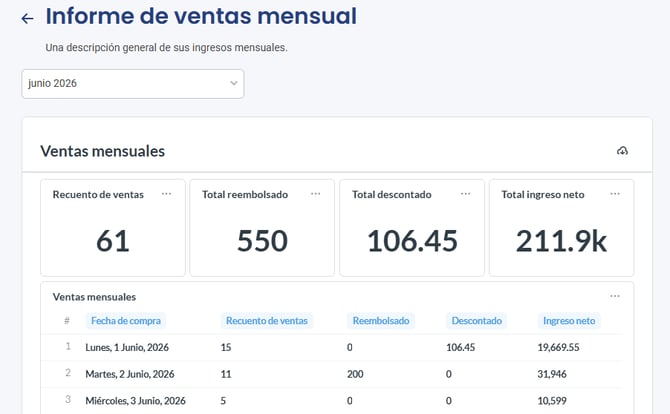Image resolution: width=670 pixels, height=414 pixels.
Task: Click discount cell 106.45 in Lunes row
Action: pyautogui.click(x=461, y=347)
